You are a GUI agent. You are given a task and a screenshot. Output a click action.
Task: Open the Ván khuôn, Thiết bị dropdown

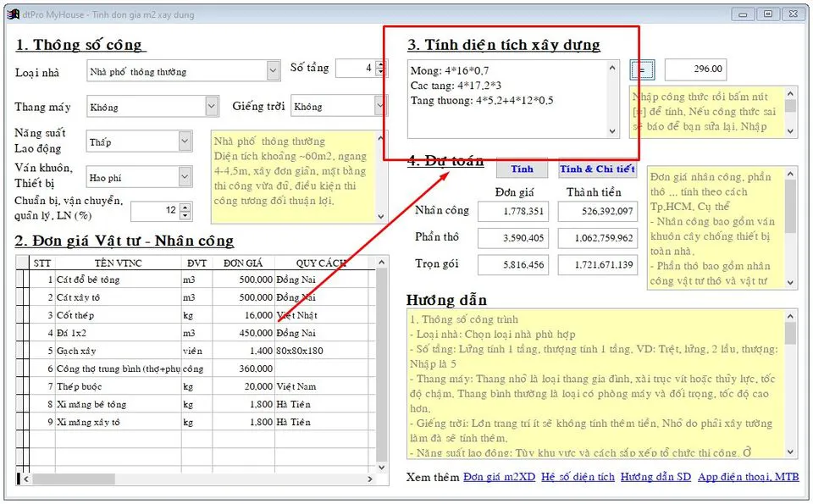click(185, 177)
